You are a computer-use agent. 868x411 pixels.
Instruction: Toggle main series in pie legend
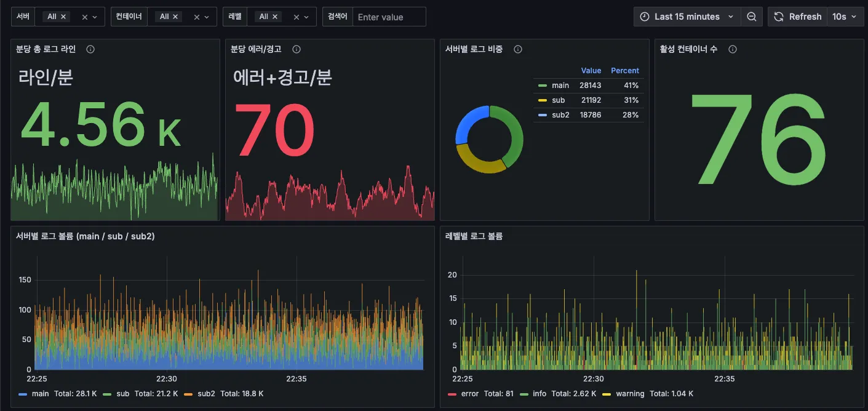(x=560, y=86)
